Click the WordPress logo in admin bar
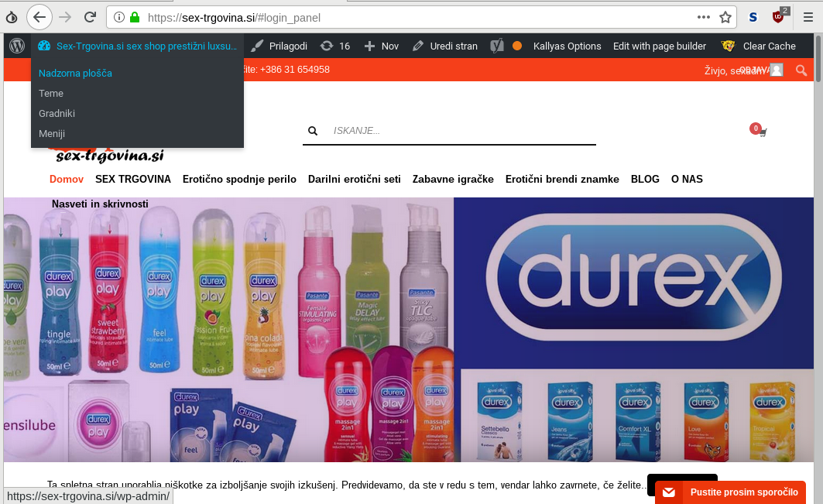The width and height of the screenshot is (823, 504). pos(17,46)
